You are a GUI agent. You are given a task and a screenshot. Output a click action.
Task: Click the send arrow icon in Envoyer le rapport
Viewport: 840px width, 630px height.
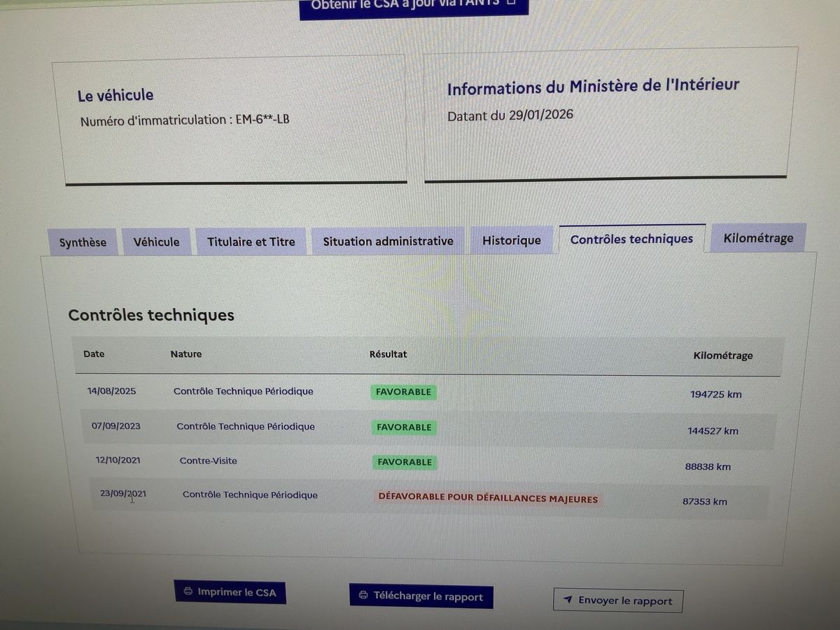pyautogui.click(x=568, y=600)
